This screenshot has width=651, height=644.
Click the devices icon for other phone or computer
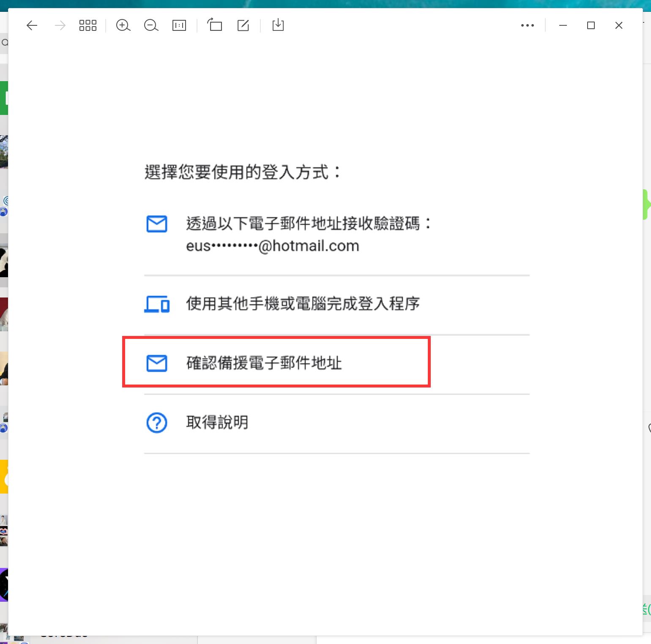(x=157, y=304)
